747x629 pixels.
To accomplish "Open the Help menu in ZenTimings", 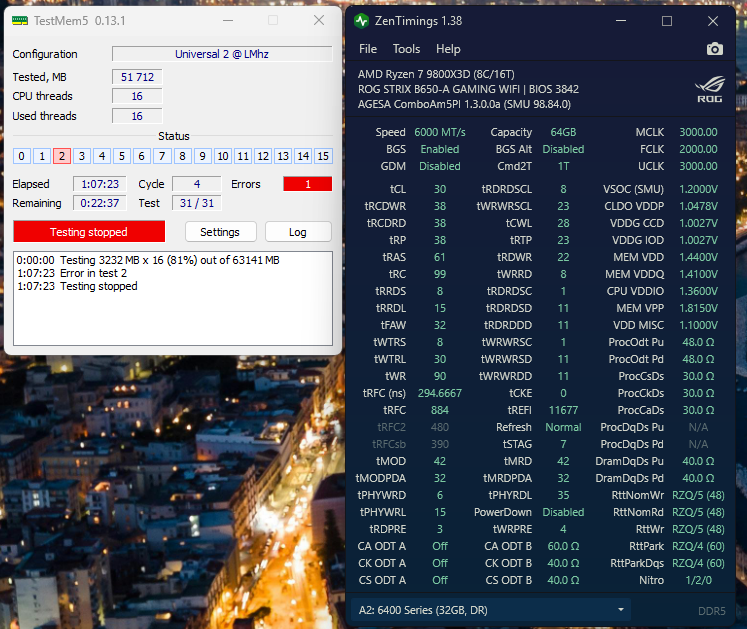I will [x=448, y=49].
